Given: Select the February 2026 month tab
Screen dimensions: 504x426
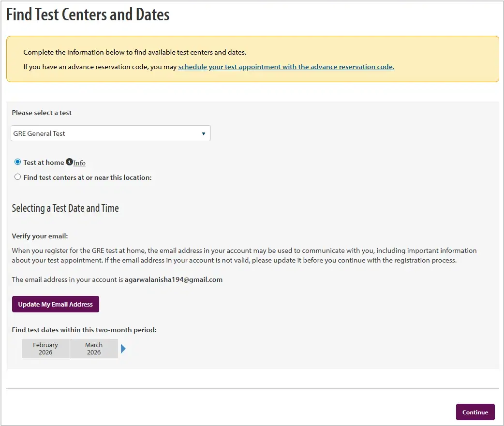Looking at the screenshot, I should (45, 349).
